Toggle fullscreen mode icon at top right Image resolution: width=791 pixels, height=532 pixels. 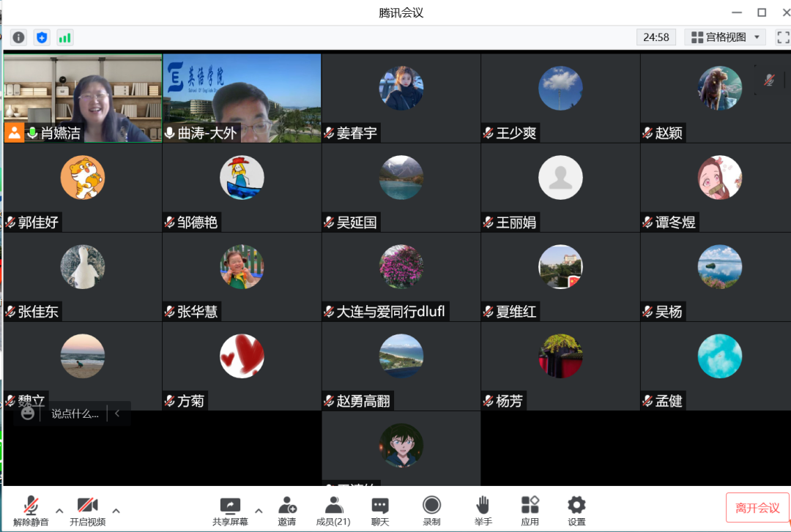(x=782, y=37)
